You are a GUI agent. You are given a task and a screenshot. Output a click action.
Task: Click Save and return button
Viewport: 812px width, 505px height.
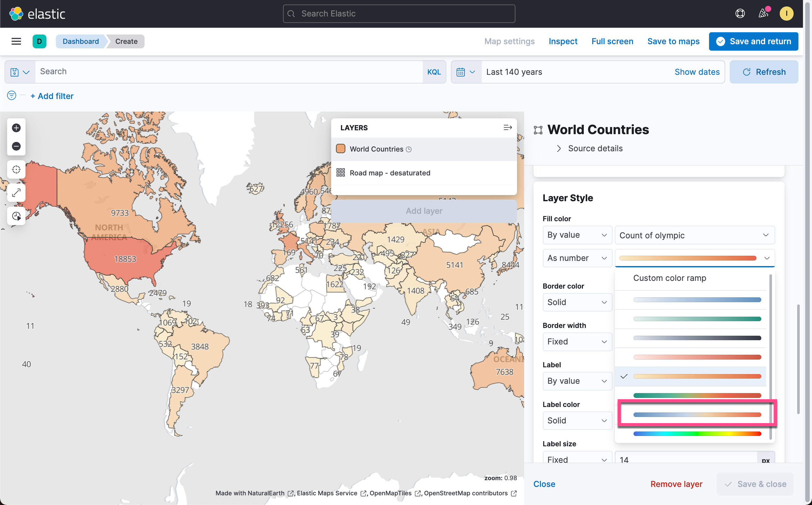coord(753,41)
